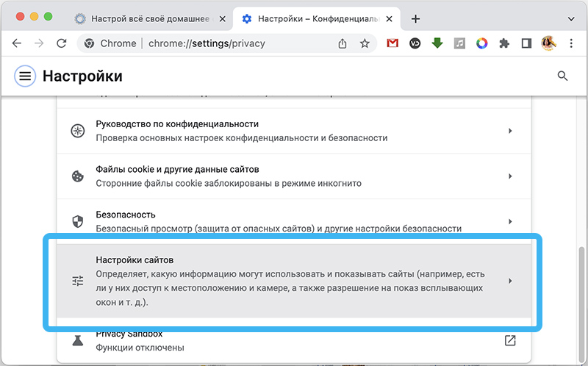
Task: Click the colorful ring extension icon
Action: (x=481, y=43)
